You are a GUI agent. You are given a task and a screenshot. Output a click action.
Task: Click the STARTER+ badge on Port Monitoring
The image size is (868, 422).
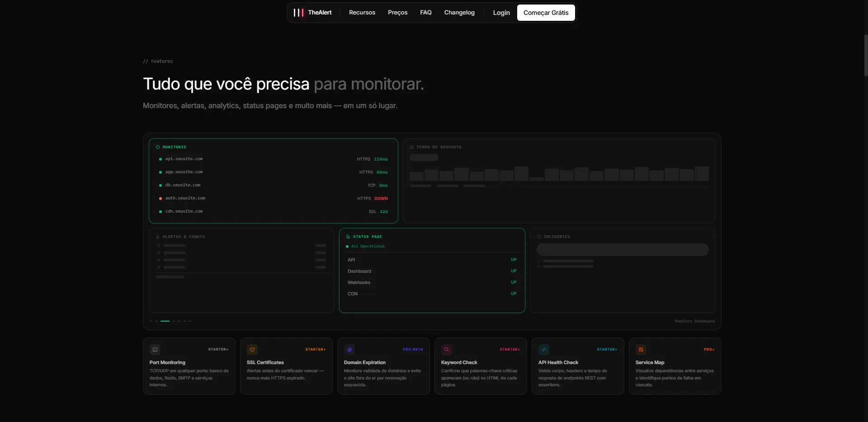click(x=218, y=350)
